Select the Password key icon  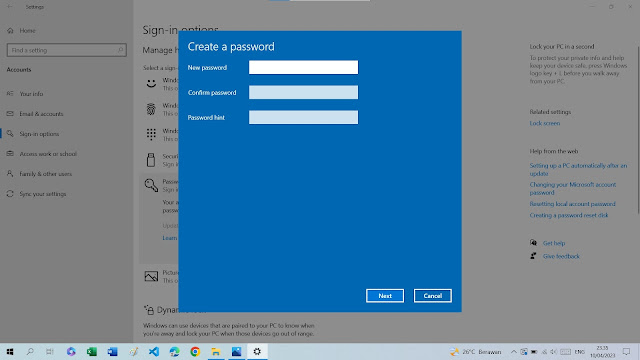(x=151, y=185)
